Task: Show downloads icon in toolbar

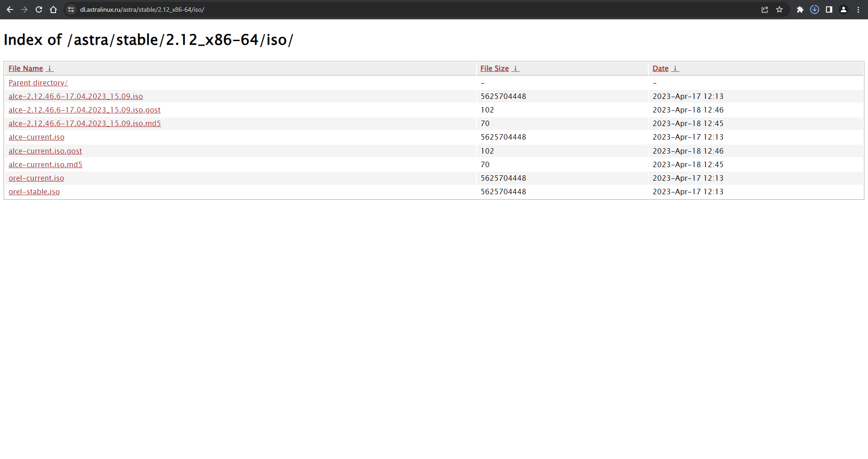Action: tap(815, 9)
